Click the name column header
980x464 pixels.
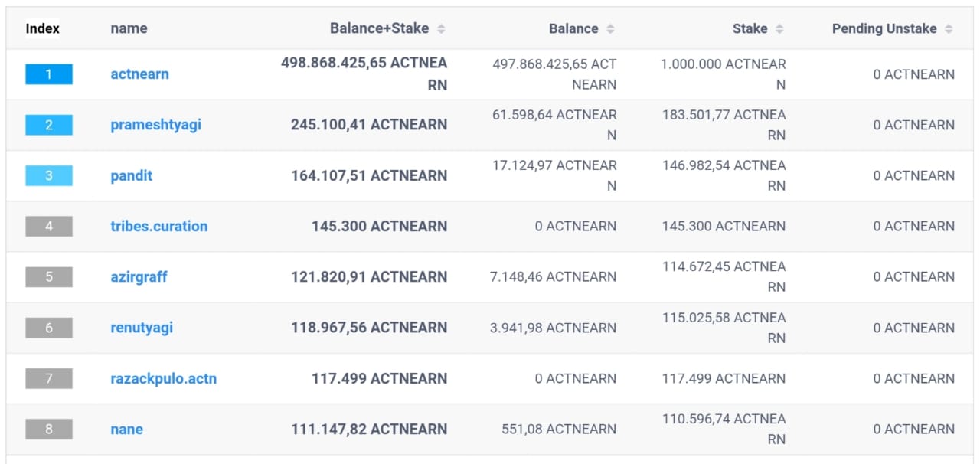pyautogui.click(x=129, y=29)
